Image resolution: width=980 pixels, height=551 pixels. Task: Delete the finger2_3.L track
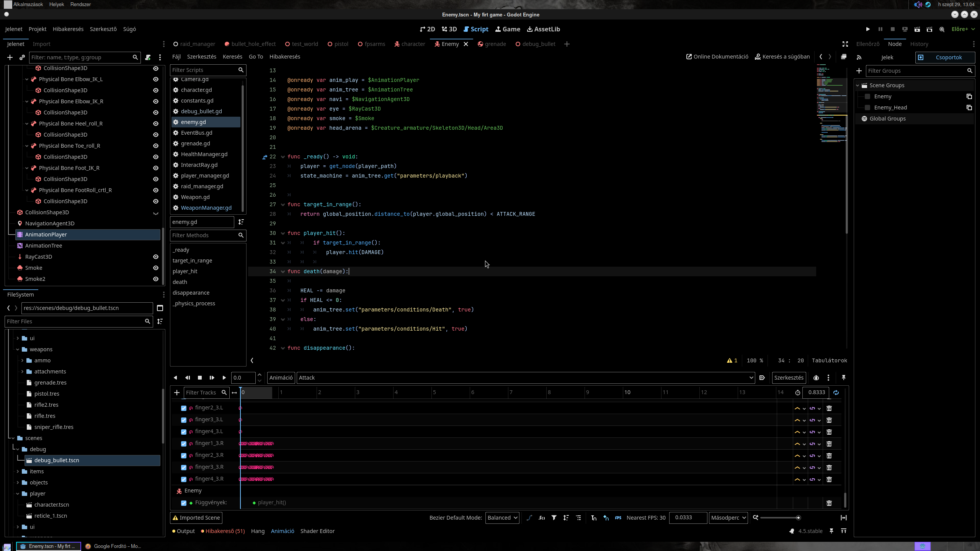click(829, 408)
